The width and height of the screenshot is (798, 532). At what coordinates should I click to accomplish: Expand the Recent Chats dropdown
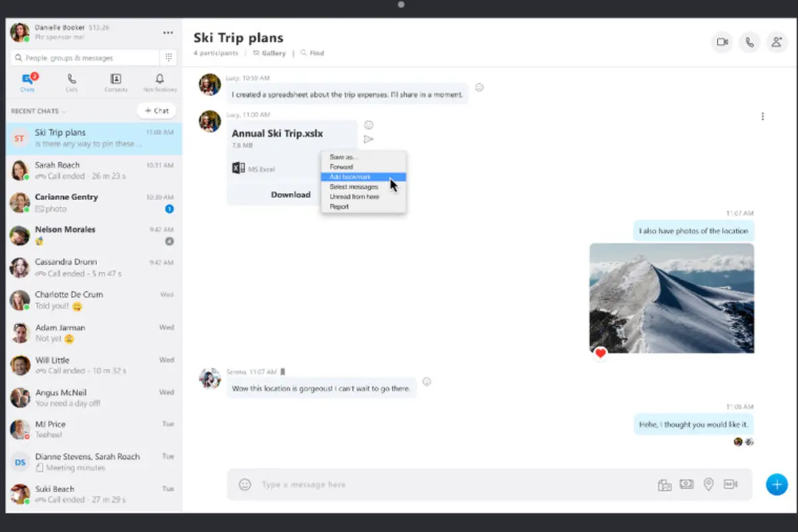(39, 111)
